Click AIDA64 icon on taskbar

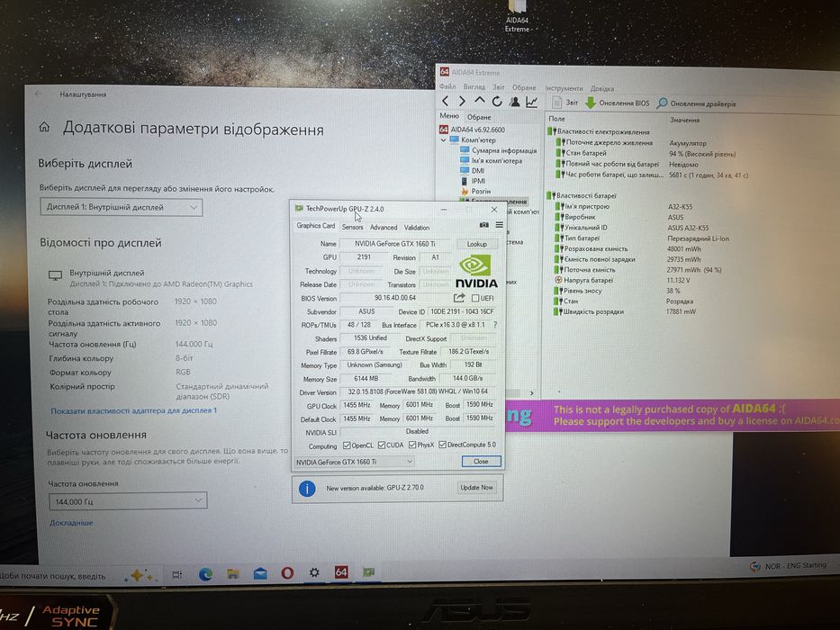(x=341, y=572)
